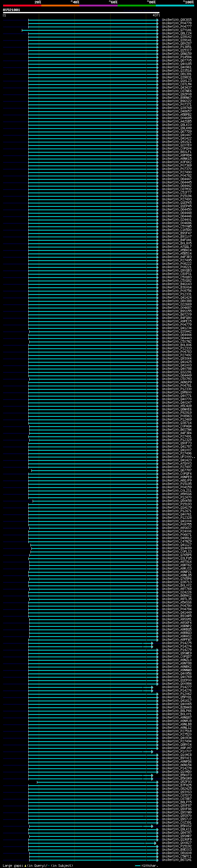This screenshot has width=197, height=868.
Task: Click hit label UniRef100_P04778
Action: click(x=177, y=23)
